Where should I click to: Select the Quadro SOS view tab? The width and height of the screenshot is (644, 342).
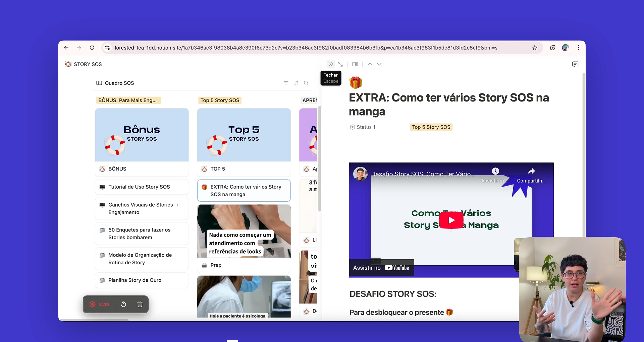[x=115, y=83]
